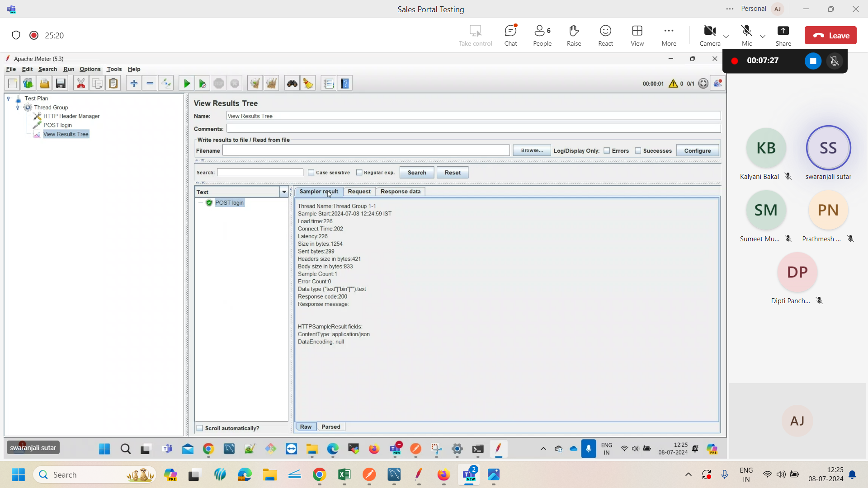Screen dimensions: 868x488
Task: Click the Paste clipboard icon in JMeter toolbar
Action: [113, 84]
